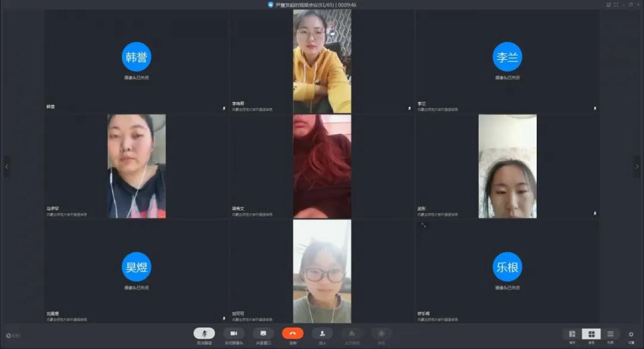The image size is (644, 349).
Task: Click the meeting icon in title bar
Action: pyautogui.click(x=270, y=5)
